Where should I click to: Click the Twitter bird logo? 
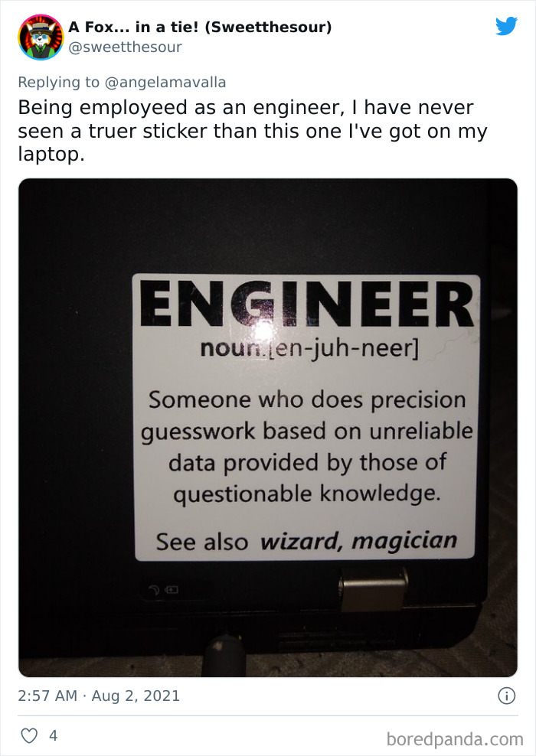click(x=506, y=26)
